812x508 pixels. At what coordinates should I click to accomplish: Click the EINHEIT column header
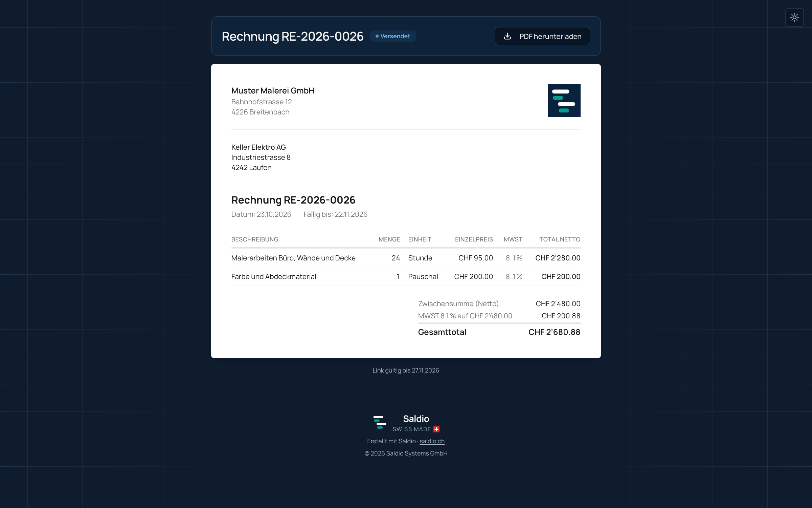pos(420,239)
